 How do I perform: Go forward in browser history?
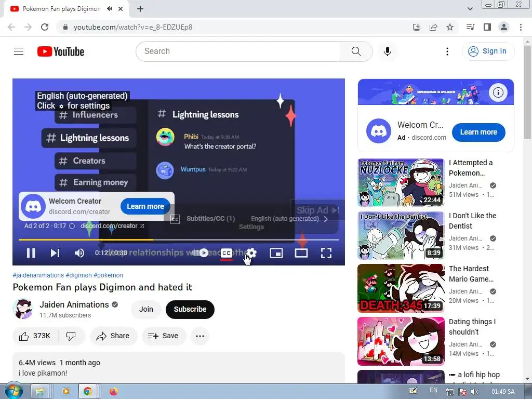[x=28, y=27]
